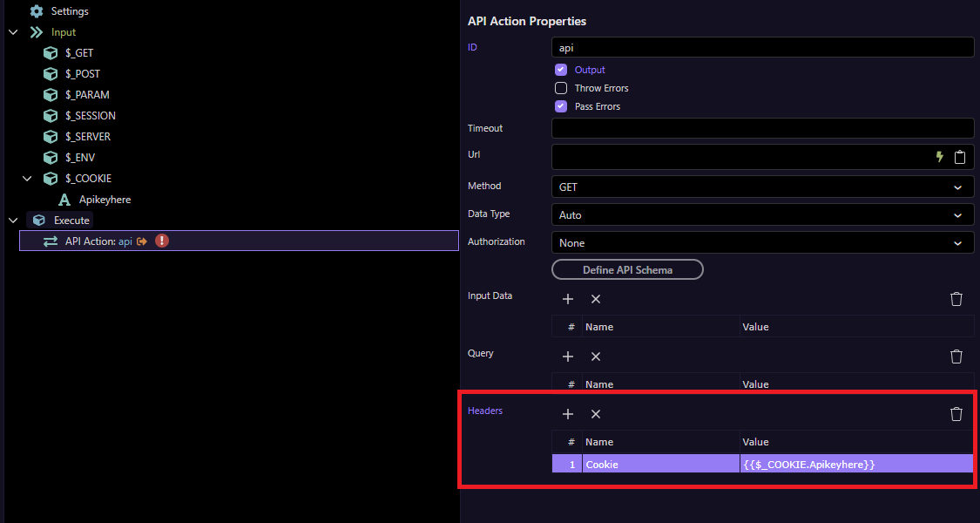Enable the Throw Errors checkbox

pyautogui.click(x=561, y=88)
